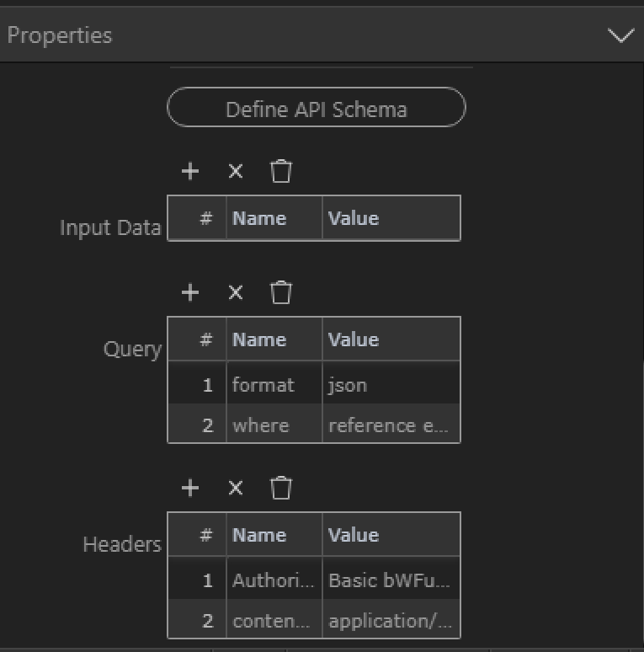Click the 'application/...' header value cell
Viewport: 644px width, 652px height.
coord(390,621)
